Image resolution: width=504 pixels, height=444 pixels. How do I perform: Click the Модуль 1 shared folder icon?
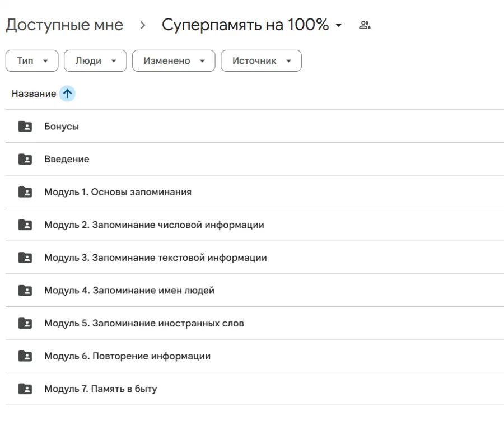pos(25,192)
